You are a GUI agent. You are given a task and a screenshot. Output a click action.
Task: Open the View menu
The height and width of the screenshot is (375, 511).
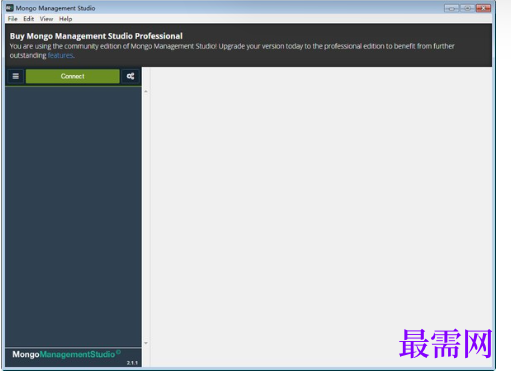pyautogui.click(x=46, y=19)
